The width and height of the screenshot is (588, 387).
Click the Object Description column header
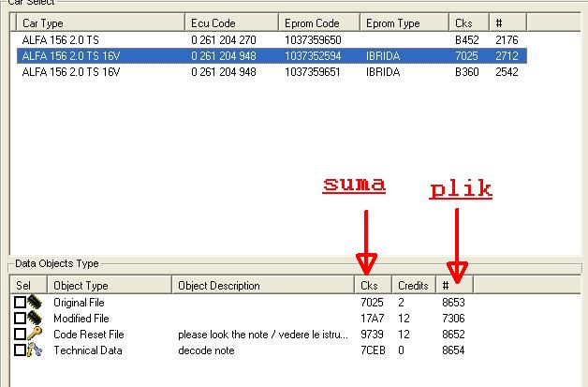tap(263, 286)
